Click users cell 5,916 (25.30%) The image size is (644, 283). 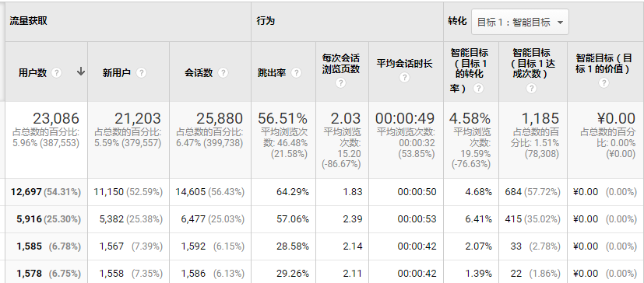click(49, 219)
